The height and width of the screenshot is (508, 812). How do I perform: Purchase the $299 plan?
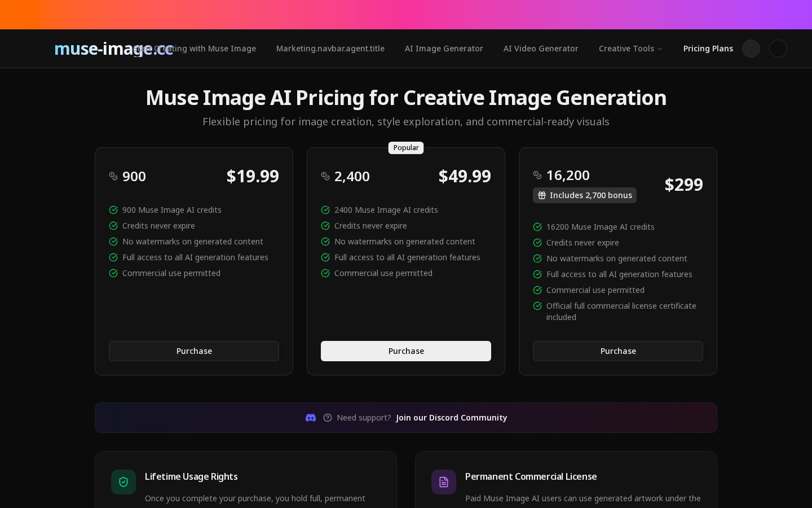[618, 351]
